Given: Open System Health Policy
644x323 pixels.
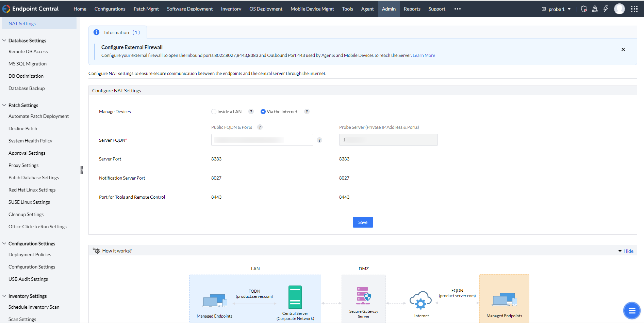Looking at the screenshot, I should click(x=30, y=141).
